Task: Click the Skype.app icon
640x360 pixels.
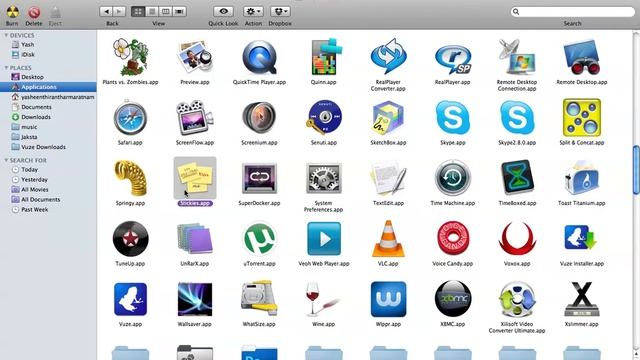Action: pos(453,118)
